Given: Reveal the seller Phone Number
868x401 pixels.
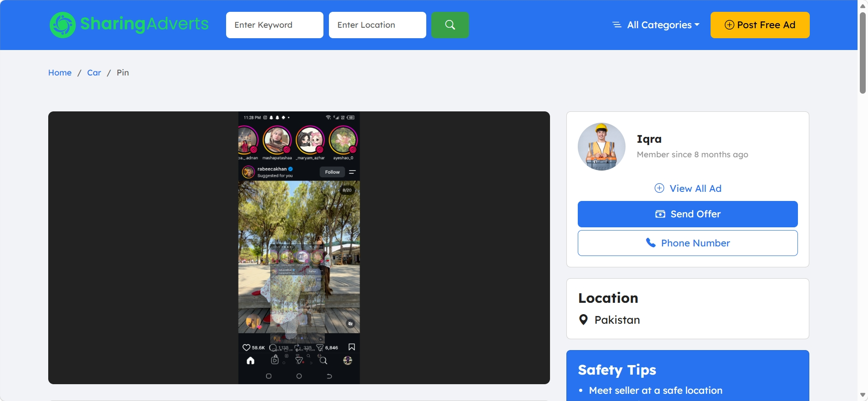Looking at the screenshot, I should [688, 243].
